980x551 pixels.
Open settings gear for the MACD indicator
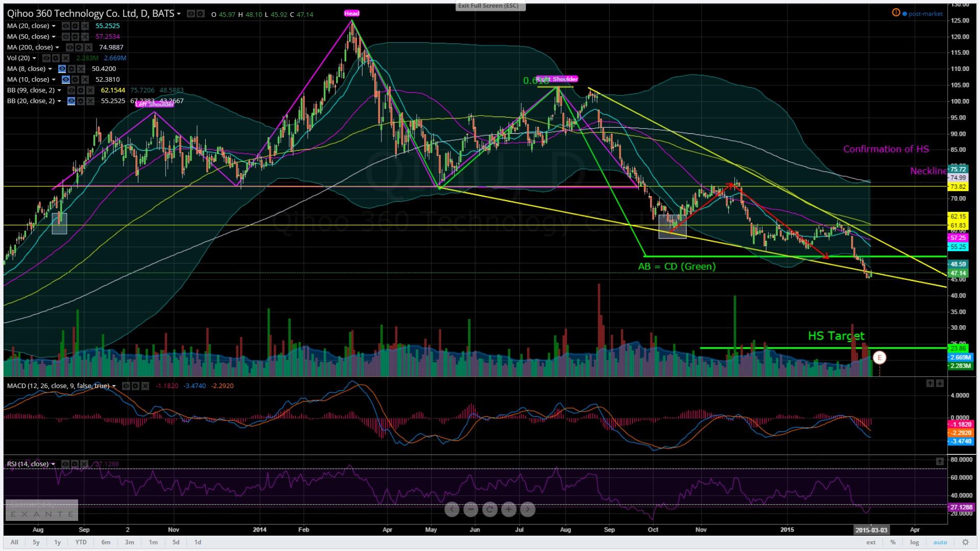pos(135,386)
